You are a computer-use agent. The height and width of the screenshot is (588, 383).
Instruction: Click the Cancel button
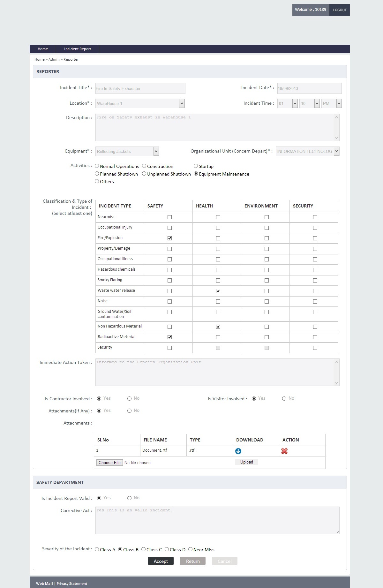[225, 561]
